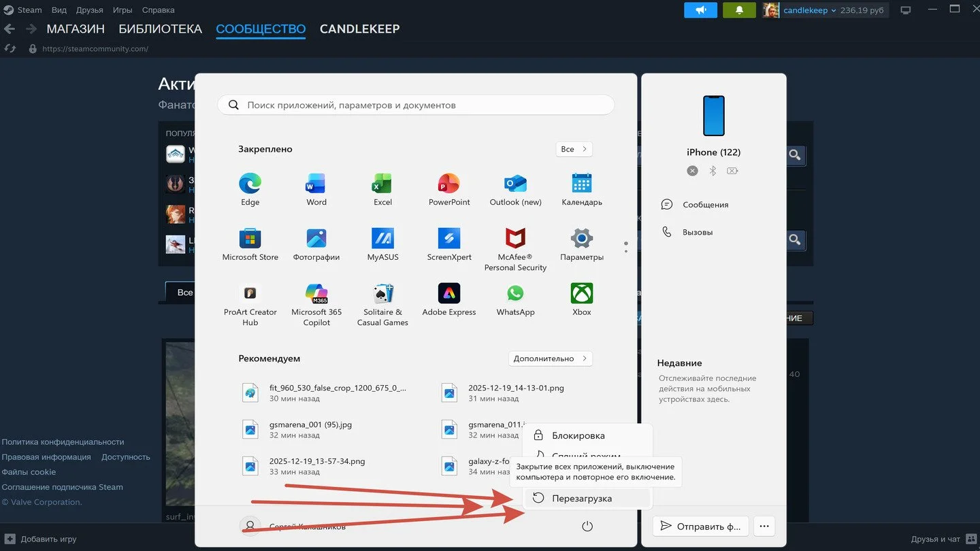The height and width of the screenshot is (551, 980).
Task: Go back using Steam's back arrow
Action: 10,29
